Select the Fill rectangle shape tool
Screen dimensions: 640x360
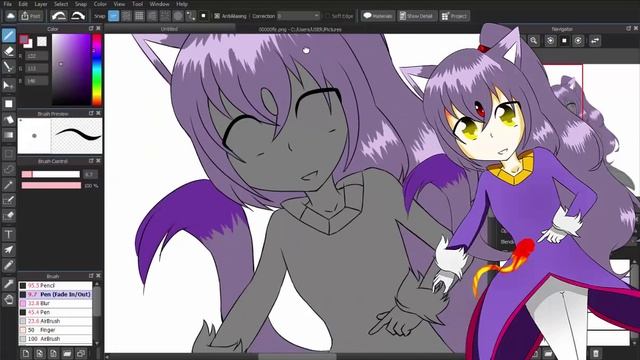9,104
